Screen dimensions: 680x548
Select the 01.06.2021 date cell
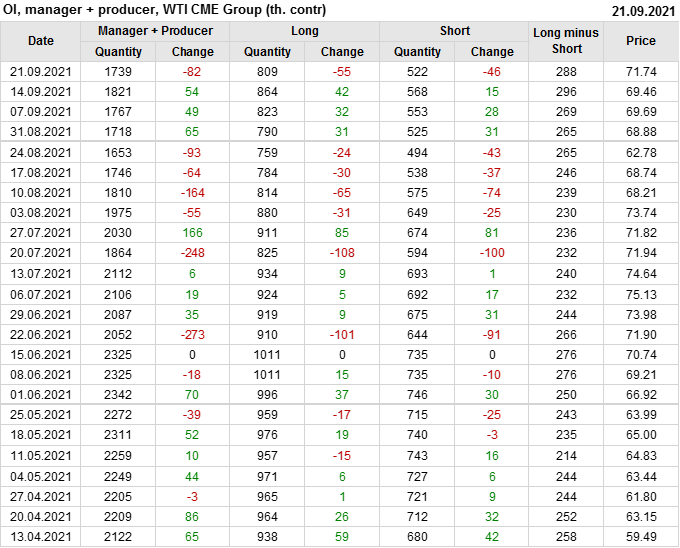point(41,395)
